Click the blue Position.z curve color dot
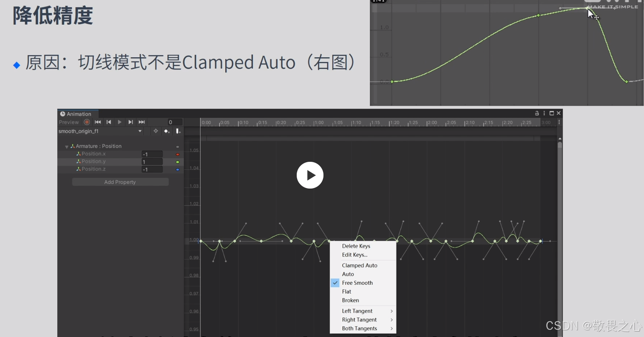Image resolution: width=644 pixels, height=337 pixels. [178, 169]
